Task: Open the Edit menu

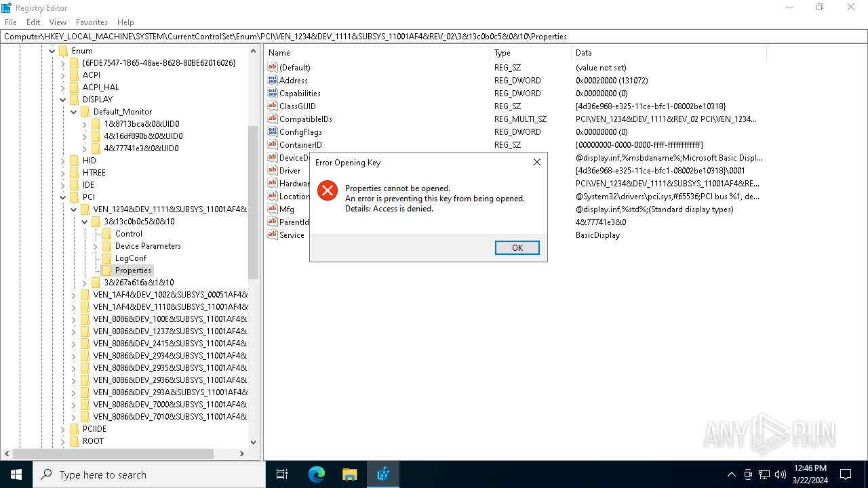Action: (x=33, y=22)
